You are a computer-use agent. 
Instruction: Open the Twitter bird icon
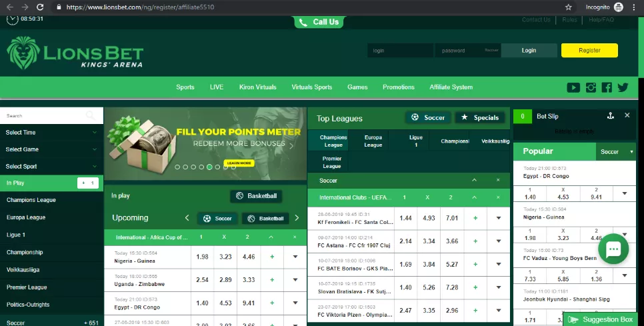coord(623,87)
